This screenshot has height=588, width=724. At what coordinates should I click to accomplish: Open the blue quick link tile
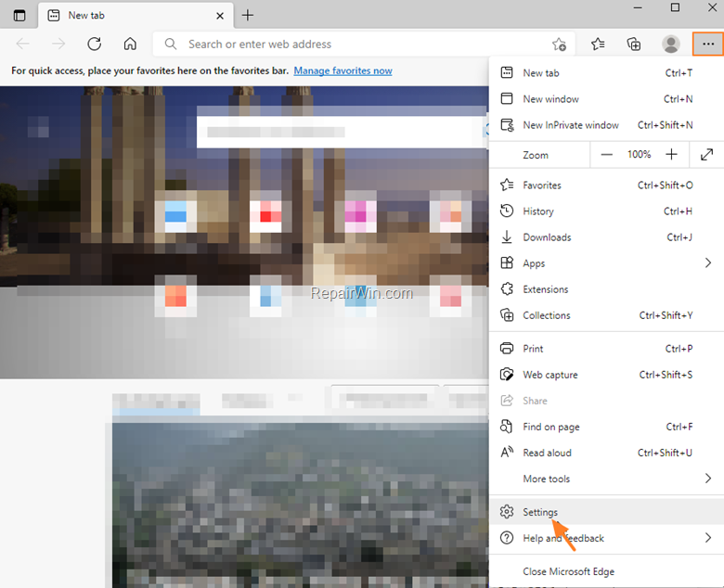pyautogui.click(x=175, y=216)
